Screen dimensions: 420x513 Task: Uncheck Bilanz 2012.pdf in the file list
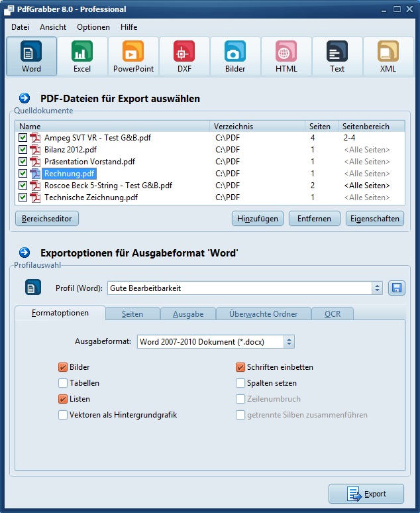point(23,150)
